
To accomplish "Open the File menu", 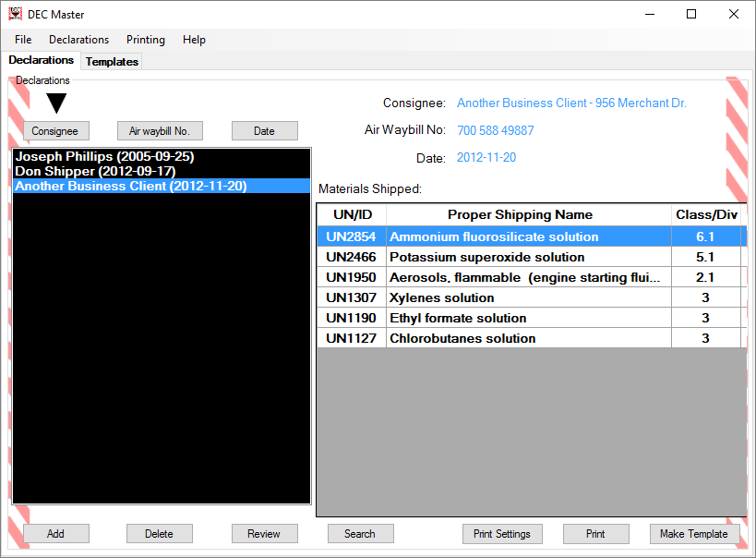I will pyautogui.click(x=23, y=40).
